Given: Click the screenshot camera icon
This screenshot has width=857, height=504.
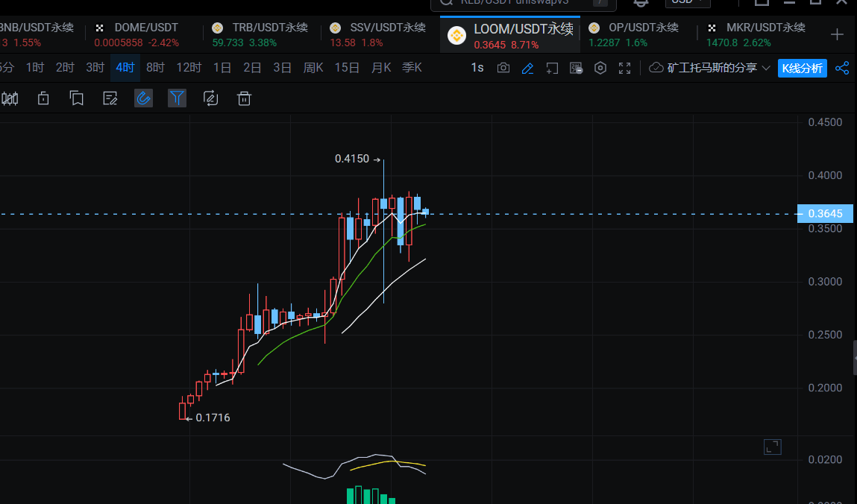Looking at the screenshot, I should pos(503,69).
